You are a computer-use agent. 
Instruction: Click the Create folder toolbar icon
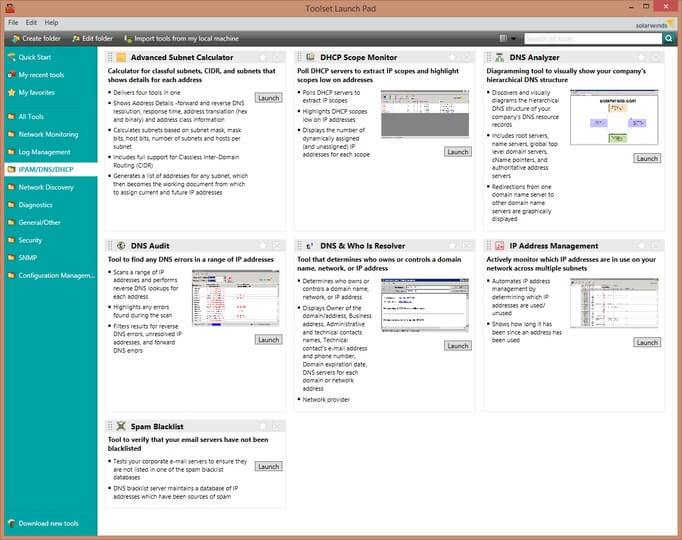tap(16, 39)
